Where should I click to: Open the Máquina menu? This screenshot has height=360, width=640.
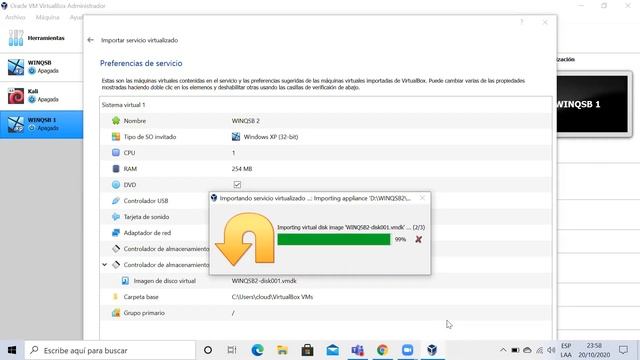[x=48, y=17]
